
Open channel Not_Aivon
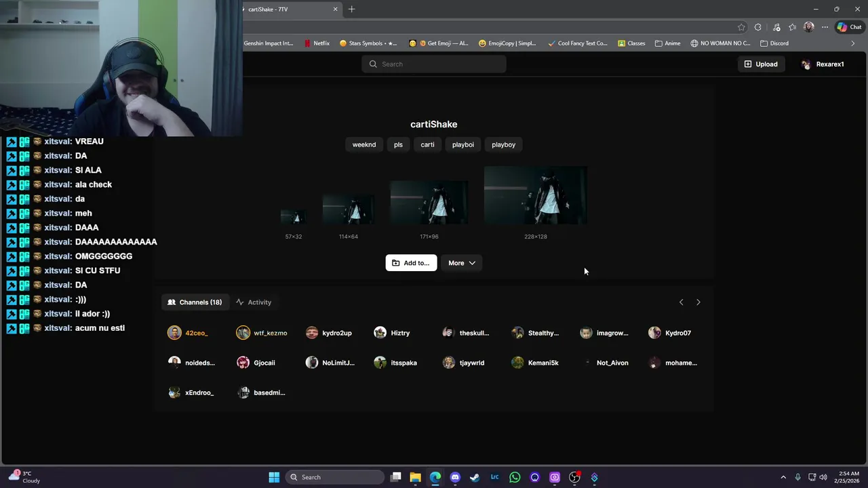(x=605, y=363)
